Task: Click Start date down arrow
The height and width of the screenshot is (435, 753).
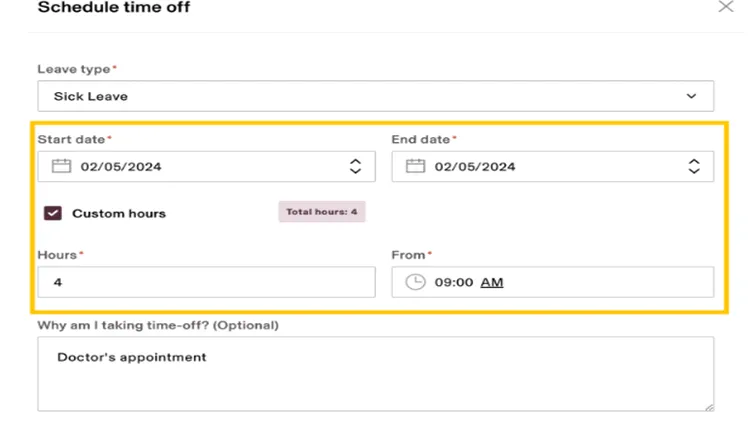Action: pyautogui.click(x=355, y=171)
